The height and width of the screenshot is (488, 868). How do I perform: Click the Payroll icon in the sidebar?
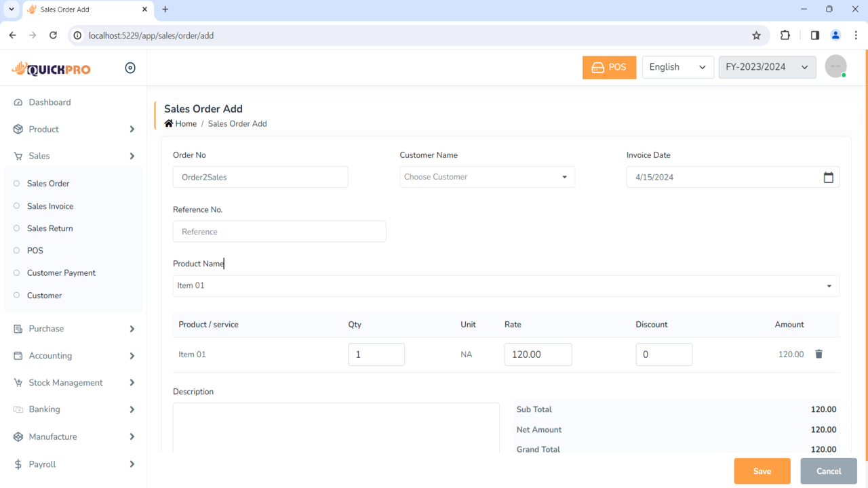point(17,464)
